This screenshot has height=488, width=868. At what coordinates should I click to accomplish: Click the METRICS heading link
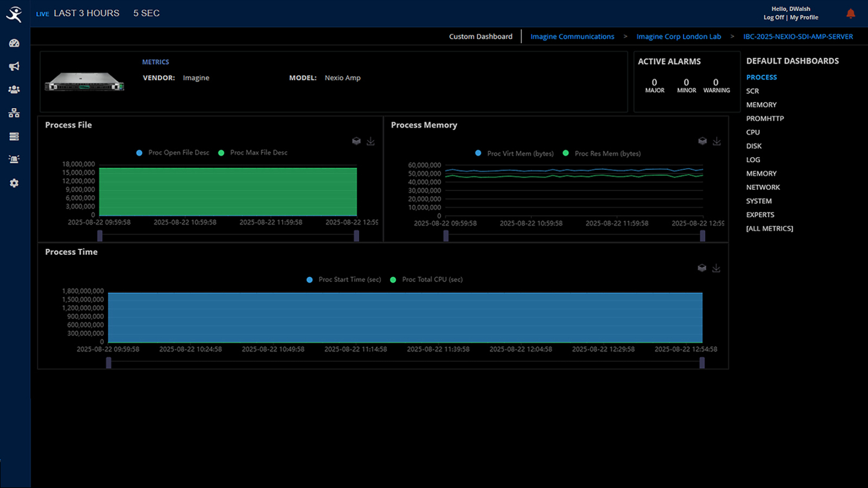pyautogui.click(x=156, y=62)
